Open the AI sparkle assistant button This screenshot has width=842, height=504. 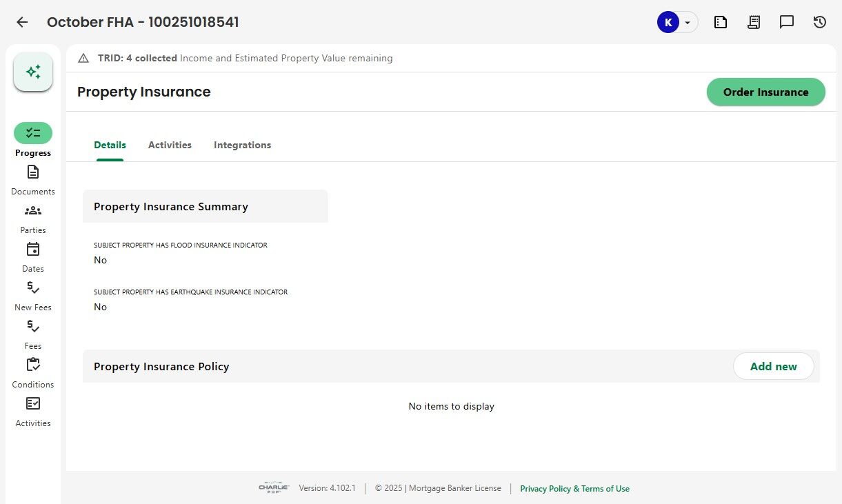[33, 72]
